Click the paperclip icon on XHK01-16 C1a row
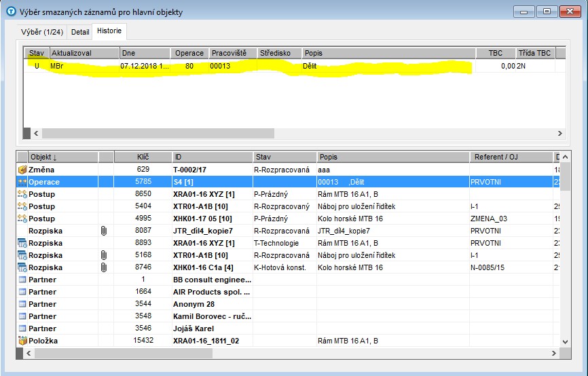The image size is (588, 376). pyautogui.click(x=105, y=267)
